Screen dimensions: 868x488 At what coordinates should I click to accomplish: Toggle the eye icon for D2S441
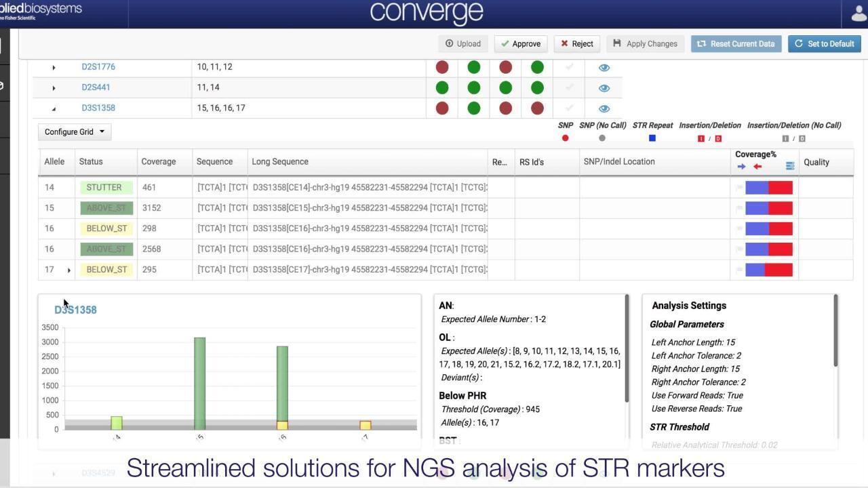pyautogui.click(x=604, y=88)
